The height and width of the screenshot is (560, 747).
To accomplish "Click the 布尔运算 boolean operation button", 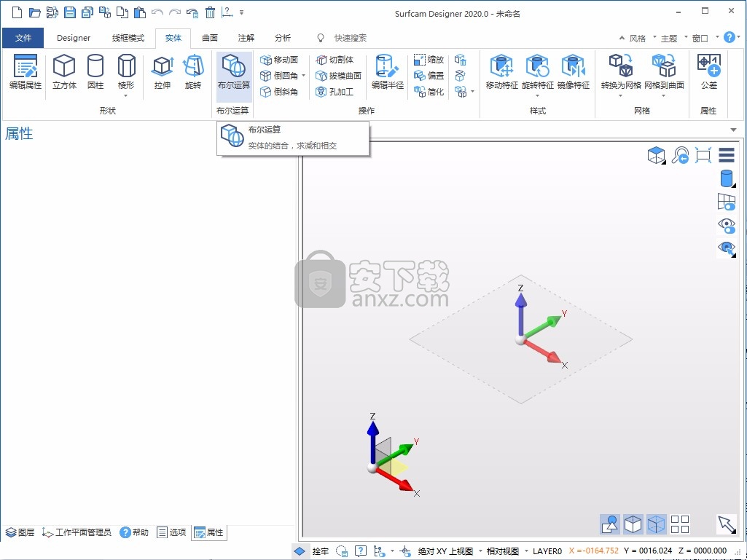I will click(234, 76).
